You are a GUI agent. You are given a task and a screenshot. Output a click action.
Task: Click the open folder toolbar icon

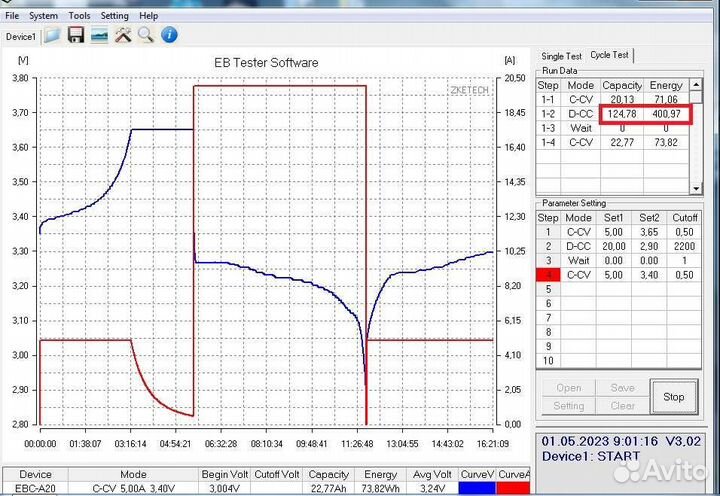(x=52, y=36)
